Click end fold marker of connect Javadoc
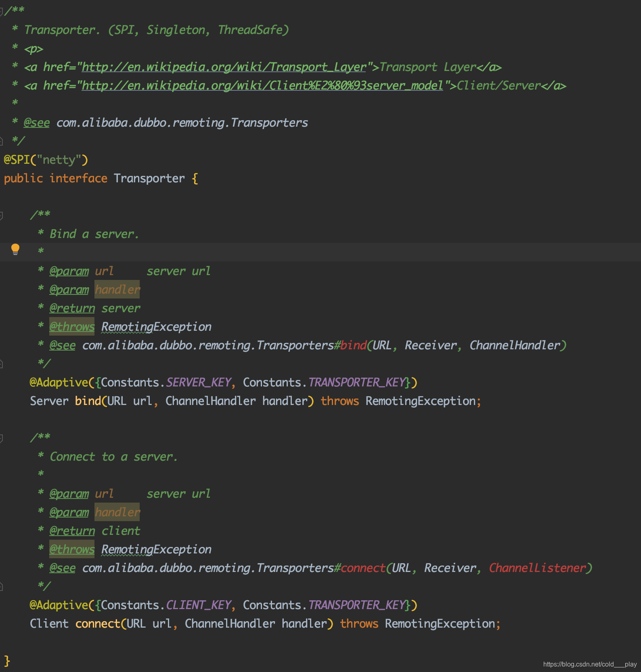This screenshot has height=672, width=641. tap(1, 586)
